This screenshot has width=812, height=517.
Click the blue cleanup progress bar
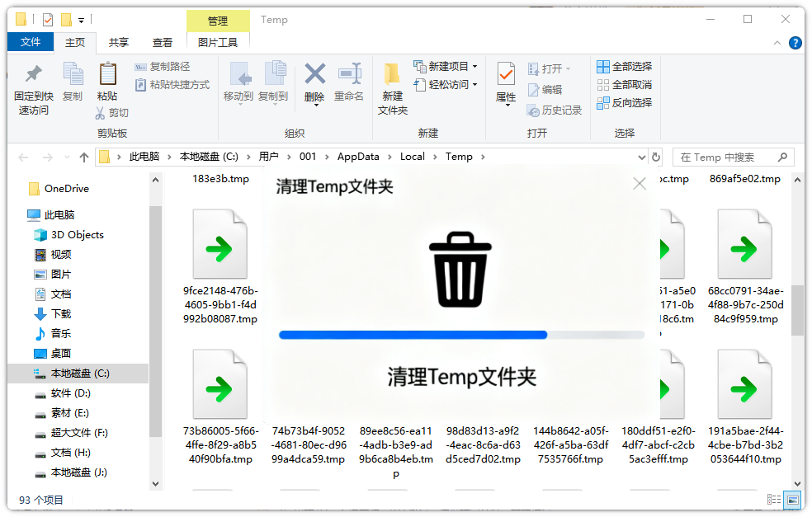pyautogui.click(x=413, y=335)
